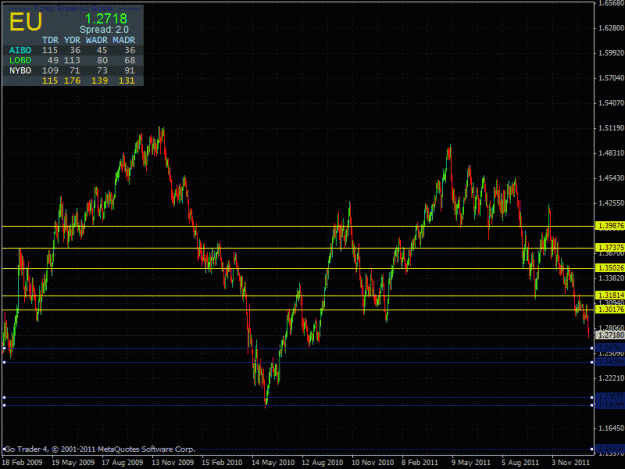
Task: Click the 1.62800 price axis label
Action: (611, 28)
